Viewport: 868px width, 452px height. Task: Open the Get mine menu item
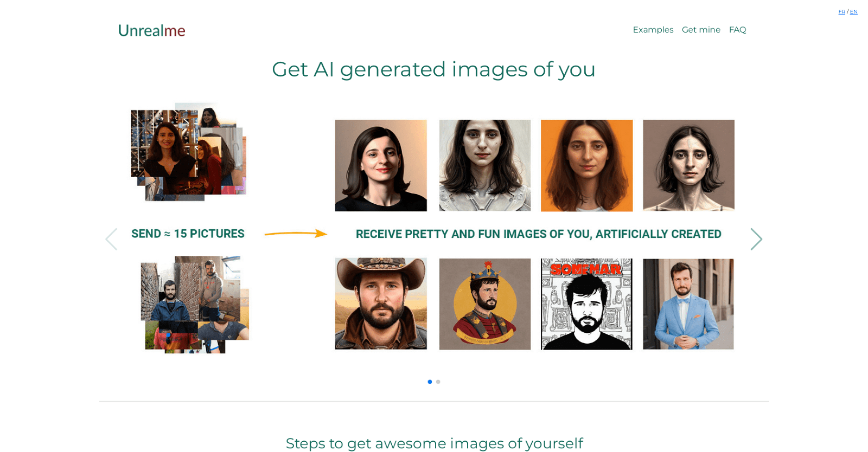click(x=701, y=30)
